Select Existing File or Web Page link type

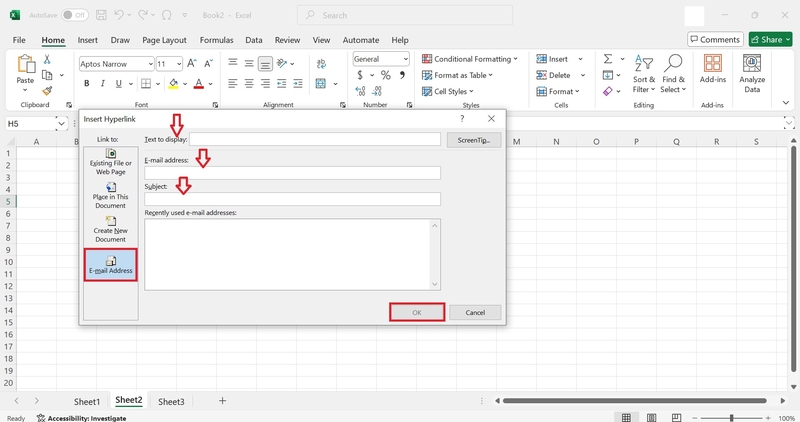coord(111,162)
